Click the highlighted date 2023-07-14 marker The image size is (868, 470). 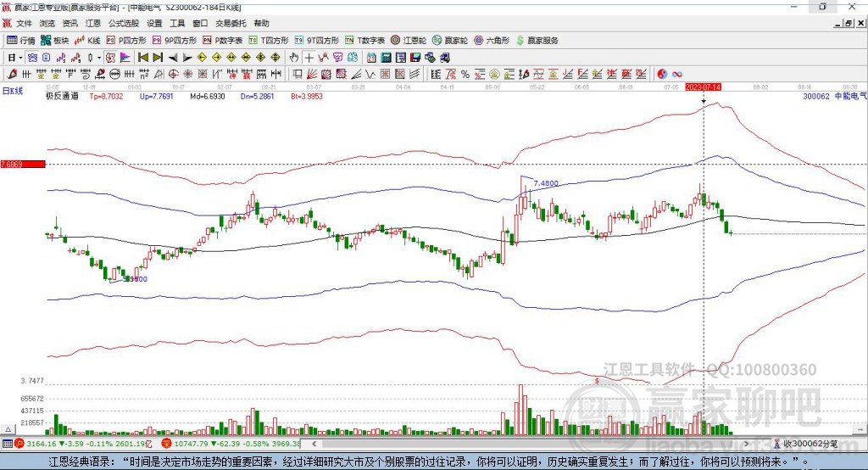pyautogui.click(x=703, y=87)
